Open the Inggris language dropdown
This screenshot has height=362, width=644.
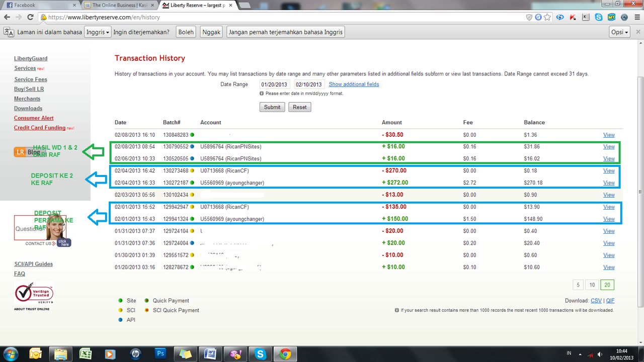coord(98,32)
